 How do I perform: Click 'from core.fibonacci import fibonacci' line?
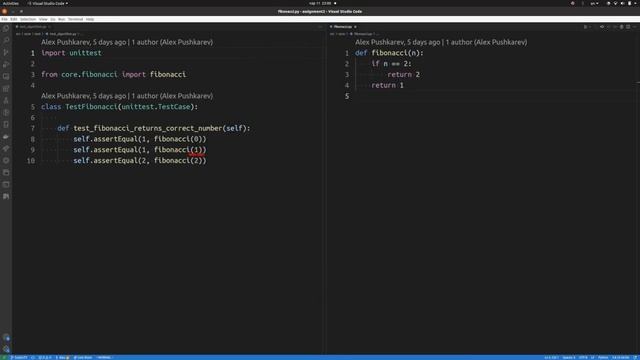point(113,74)
